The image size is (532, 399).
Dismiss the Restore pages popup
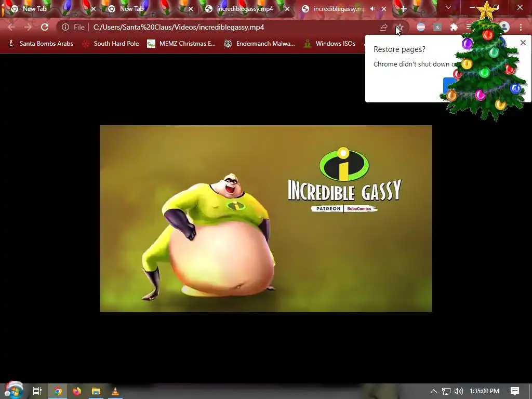point(523,43)
